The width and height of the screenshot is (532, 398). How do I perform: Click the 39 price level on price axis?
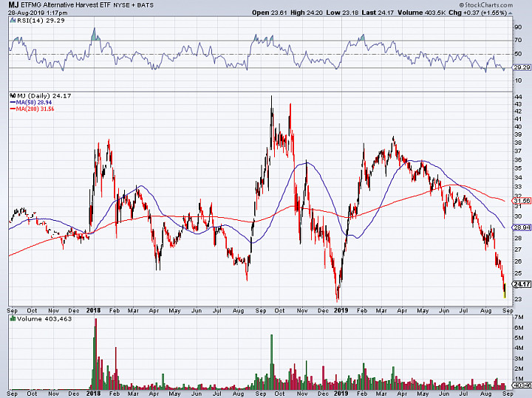(518, 134)
